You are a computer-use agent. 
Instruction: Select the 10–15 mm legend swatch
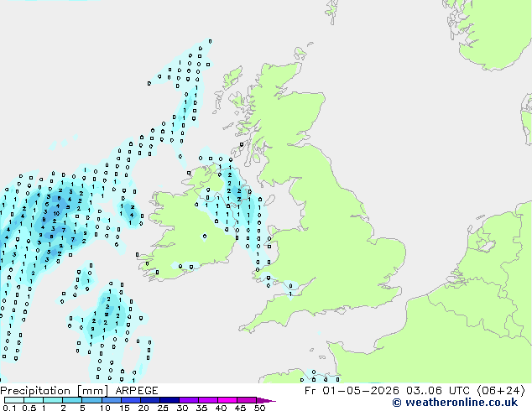pyautogui.click(x=111, y=400)
